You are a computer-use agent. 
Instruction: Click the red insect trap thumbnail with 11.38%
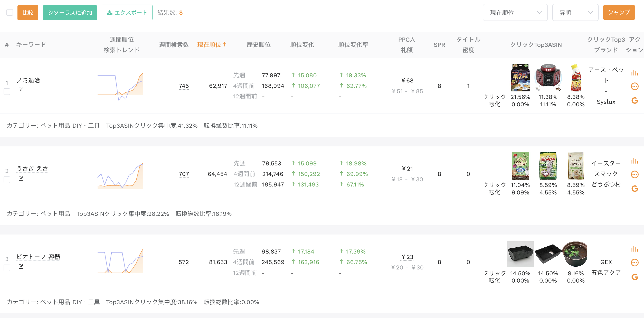[548, 78]
